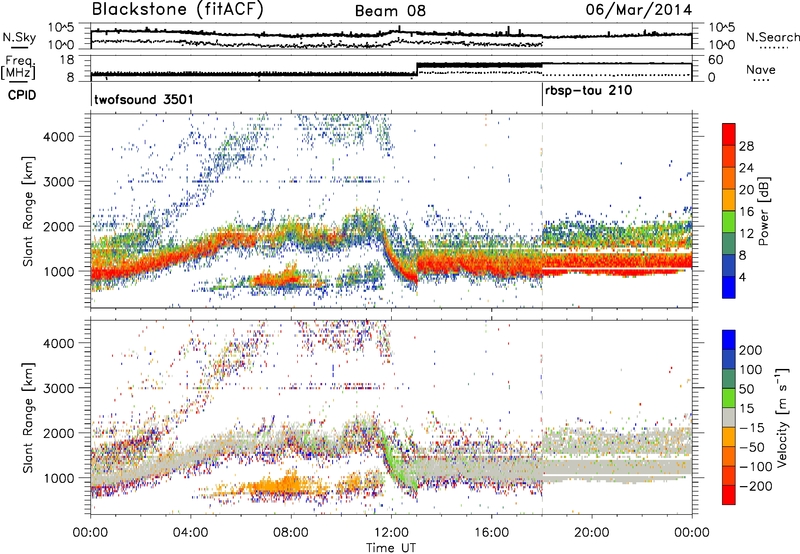
Task: Click the 100 tick on Velocity colorbar
Action: [750, 369]
